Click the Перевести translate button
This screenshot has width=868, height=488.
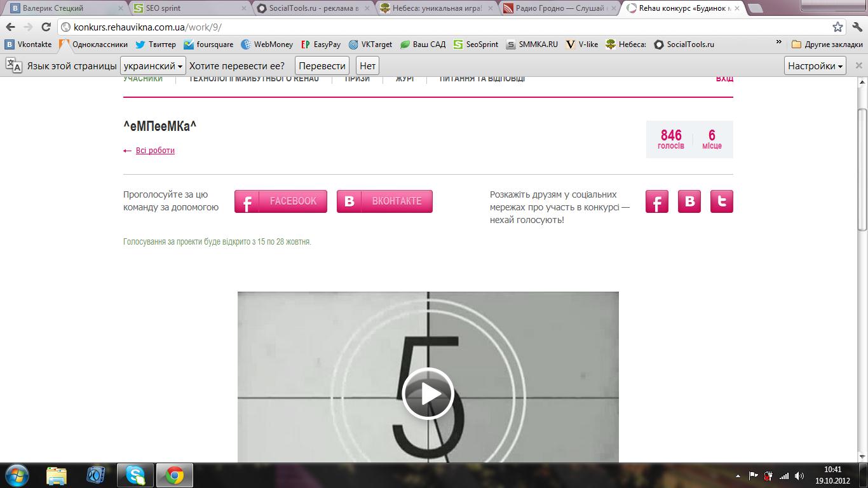click(x=322, y=65)
